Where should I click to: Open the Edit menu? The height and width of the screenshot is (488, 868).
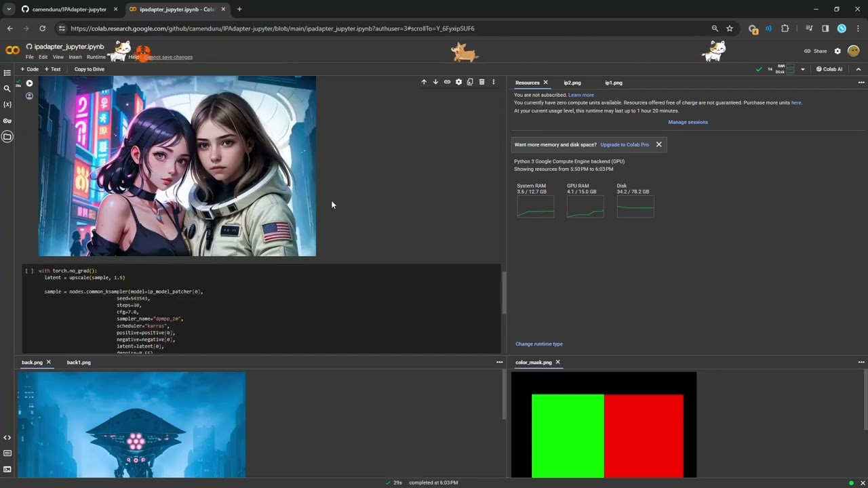(x=43, y=57)
